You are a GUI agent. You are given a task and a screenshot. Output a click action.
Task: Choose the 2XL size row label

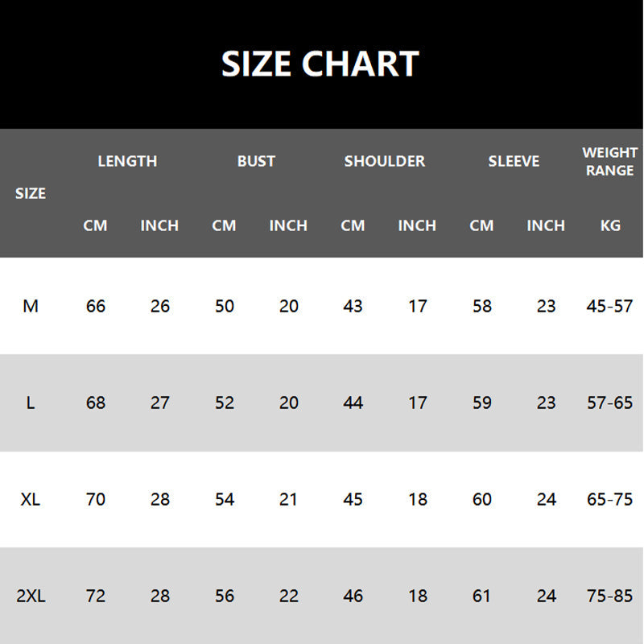pyautogui.click(x=31, y=596)
